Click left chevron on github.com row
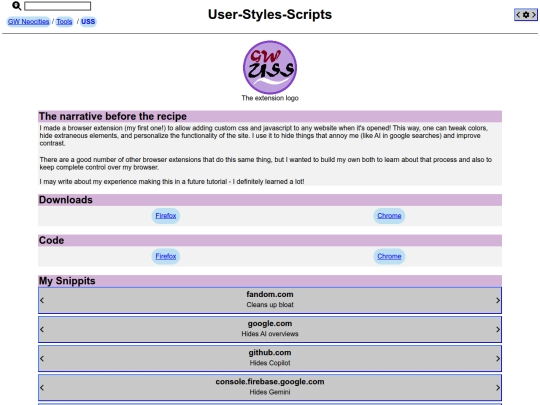The height and width of the screenshot is (405, 540). coord(42,359)
